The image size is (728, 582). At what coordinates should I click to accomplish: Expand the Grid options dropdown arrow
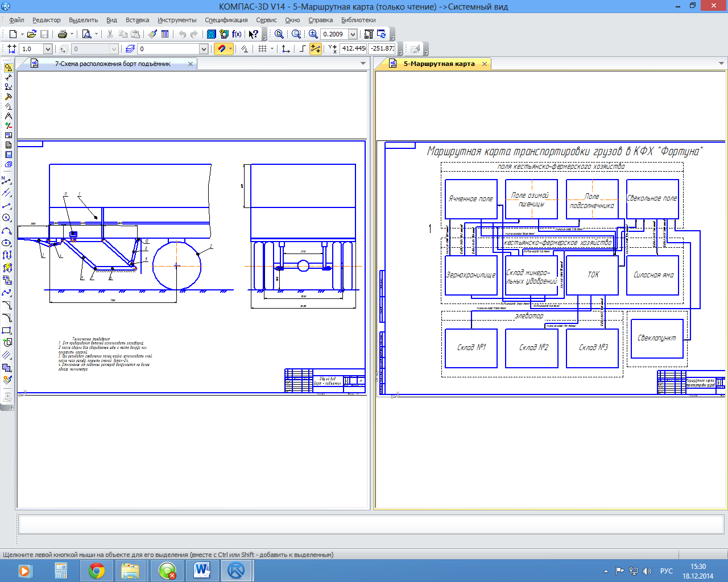(272, 49)
